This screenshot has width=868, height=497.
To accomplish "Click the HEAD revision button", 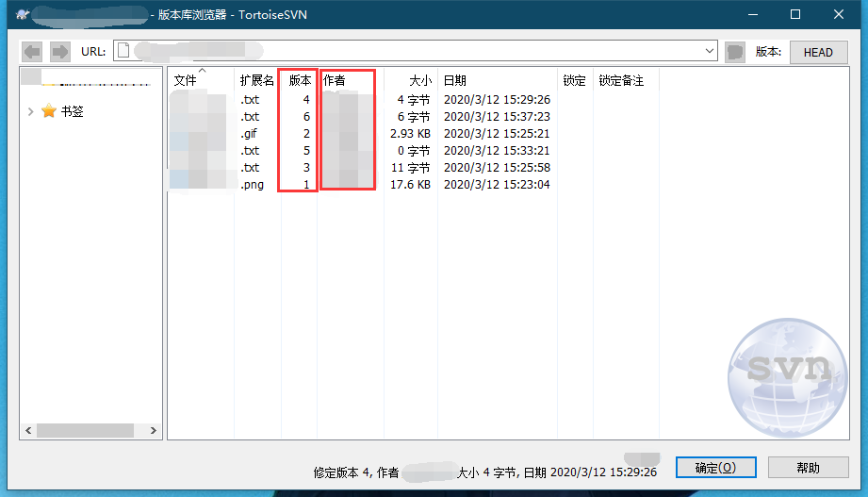I will (818, 52).
